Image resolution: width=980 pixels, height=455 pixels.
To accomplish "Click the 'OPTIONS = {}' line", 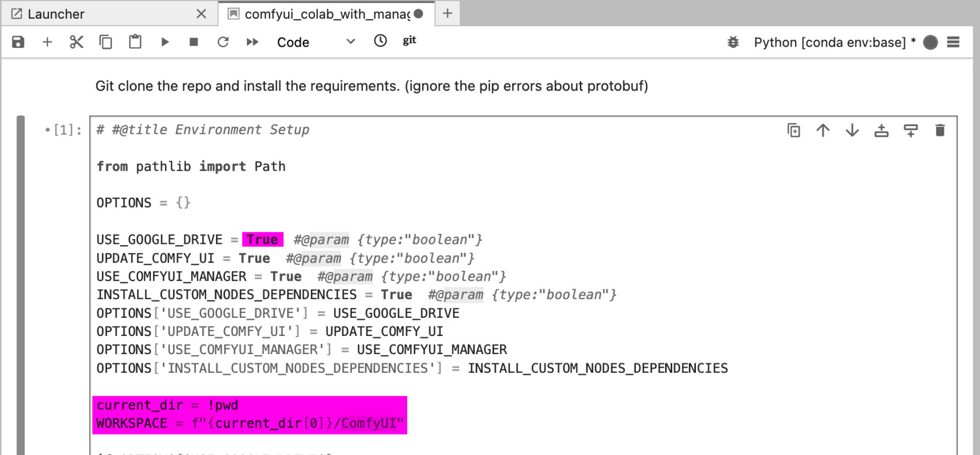I will 143,203.
